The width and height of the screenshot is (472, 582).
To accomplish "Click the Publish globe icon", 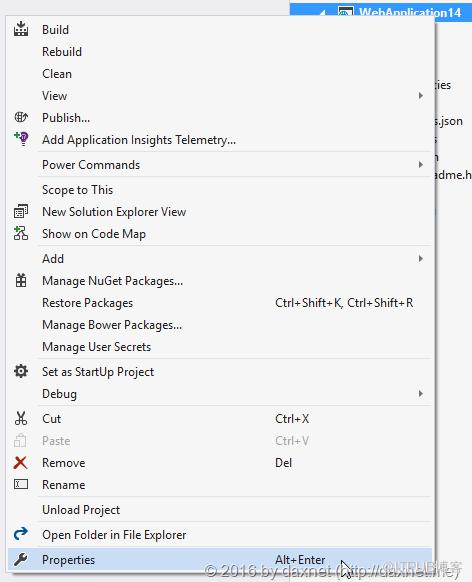I will (21, 117).
